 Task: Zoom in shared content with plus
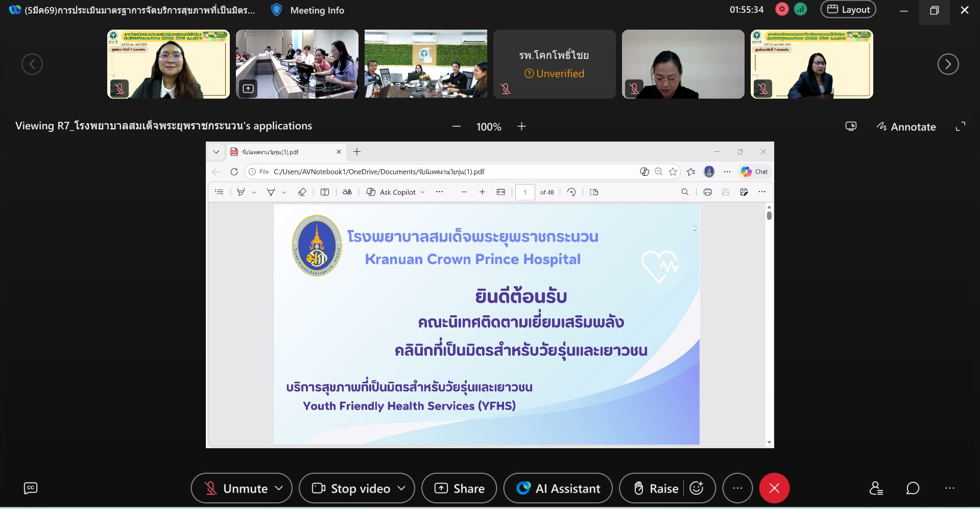tap(521, 126)
